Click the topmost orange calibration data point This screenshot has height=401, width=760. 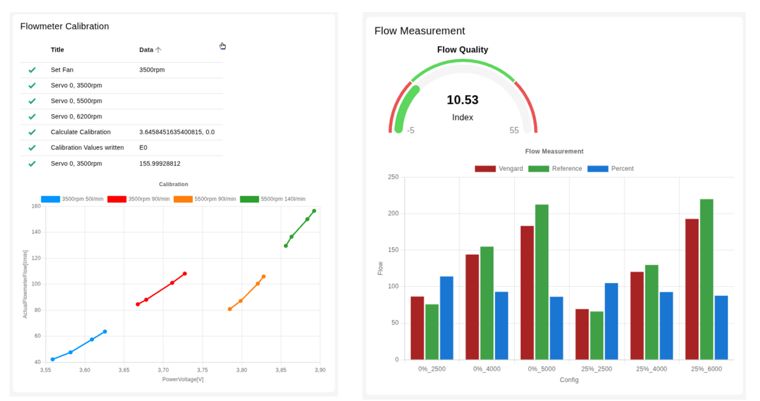(x=264, y=277)
